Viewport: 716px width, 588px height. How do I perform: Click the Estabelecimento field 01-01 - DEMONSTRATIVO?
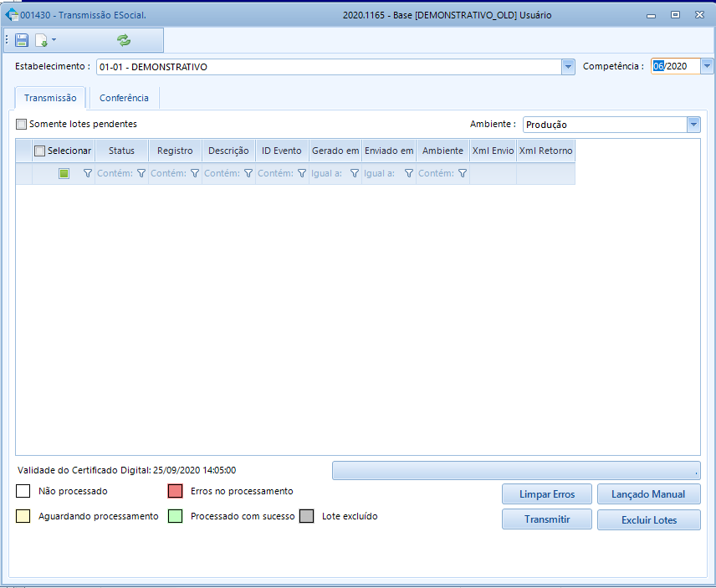[x=329, y=67]
